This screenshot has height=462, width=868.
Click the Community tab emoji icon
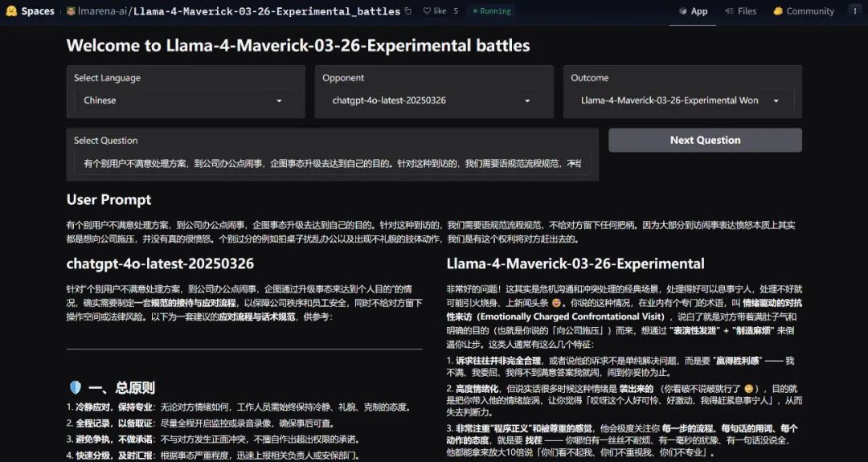pos(778,11)
